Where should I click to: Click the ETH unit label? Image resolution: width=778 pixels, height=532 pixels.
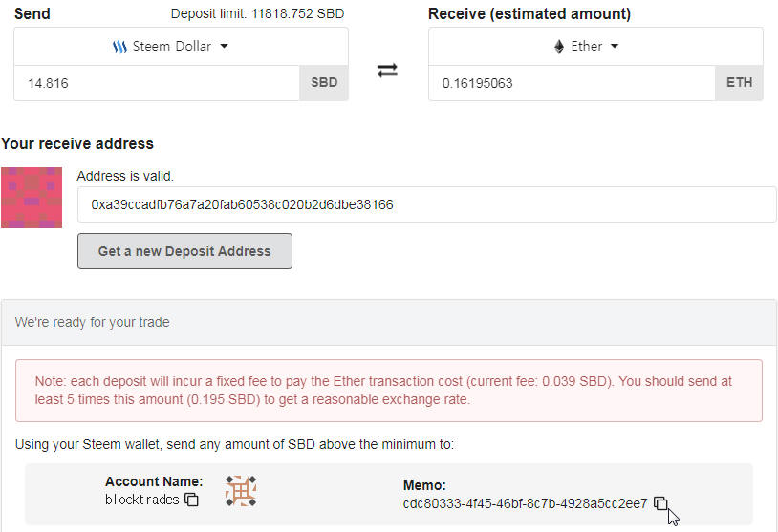point(739,83)
